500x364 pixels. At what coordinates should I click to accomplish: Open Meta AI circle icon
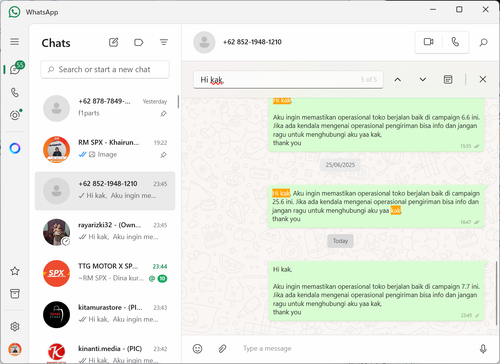[15, 148]
